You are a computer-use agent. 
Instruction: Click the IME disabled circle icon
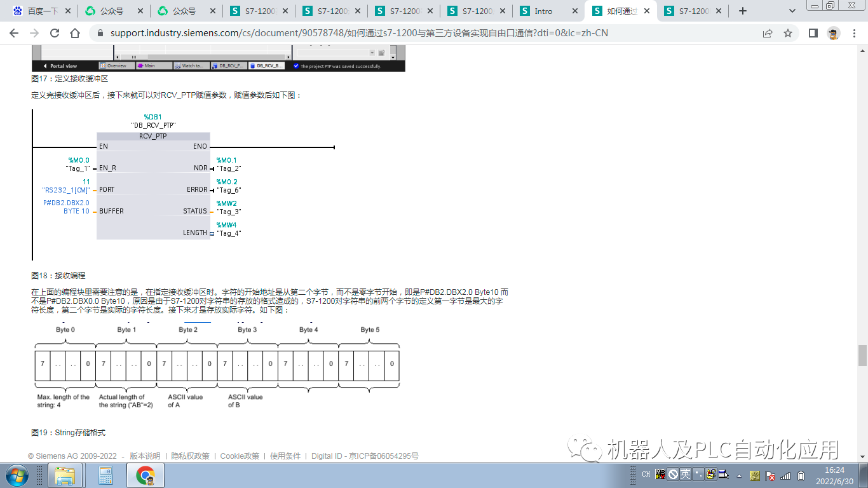click(673, 474)
